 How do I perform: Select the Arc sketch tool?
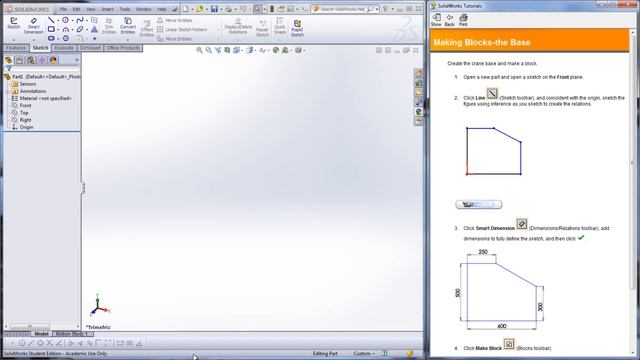point(65,29)
